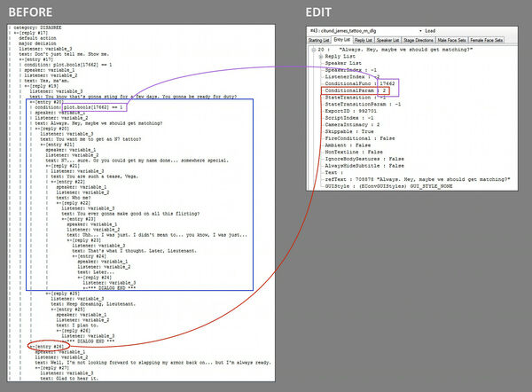Select the Skippable : True row
This screenshot has height=392, width=532.
tap(349, 131)
